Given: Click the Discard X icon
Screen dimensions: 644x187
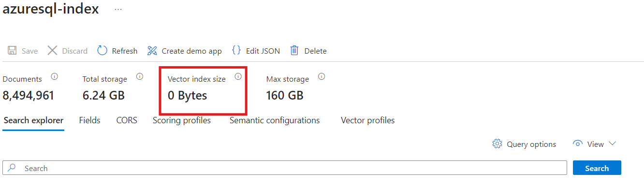Looking at the screenshot, I should click(x=52, y=51).
